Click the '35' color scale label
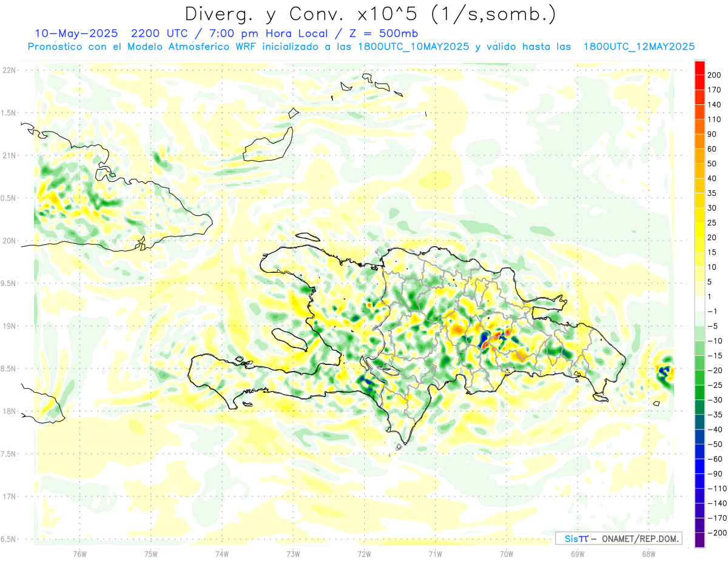 (713, 193)
